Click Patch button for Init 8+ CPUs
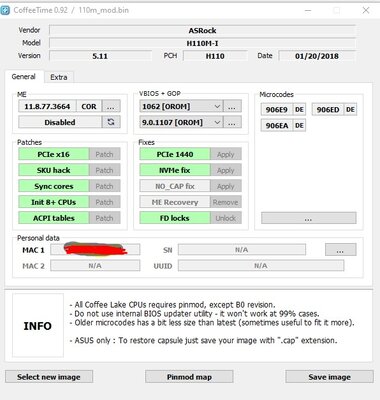 (x=105, y=202)
